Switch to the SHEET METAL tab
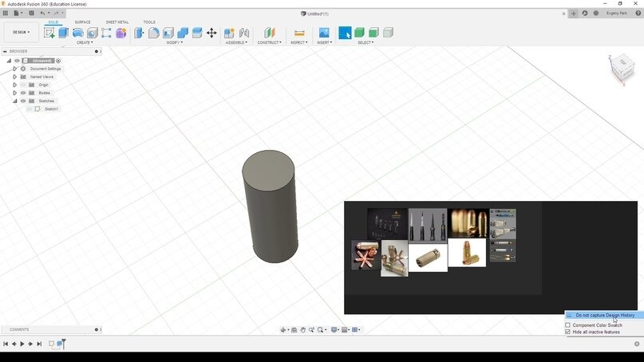Screen dimensions: 644x362 (117, 22)
